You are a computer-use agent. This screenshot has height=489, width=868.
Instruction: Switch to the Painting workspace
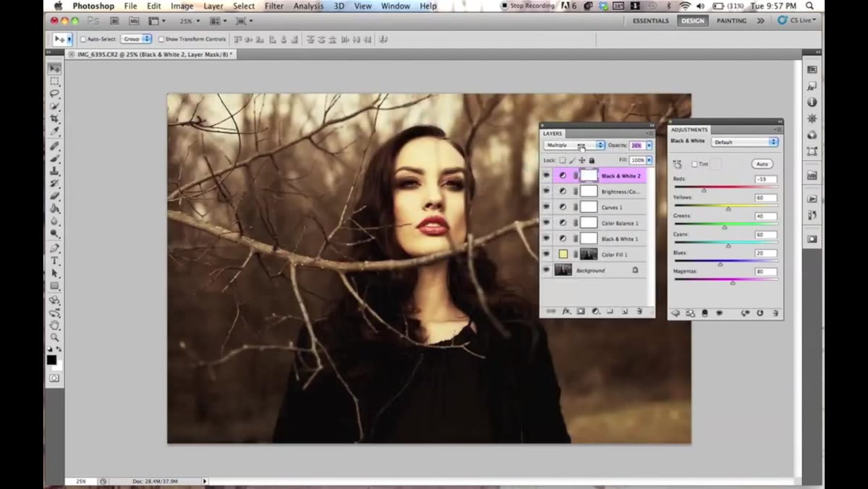pos(731,21)
